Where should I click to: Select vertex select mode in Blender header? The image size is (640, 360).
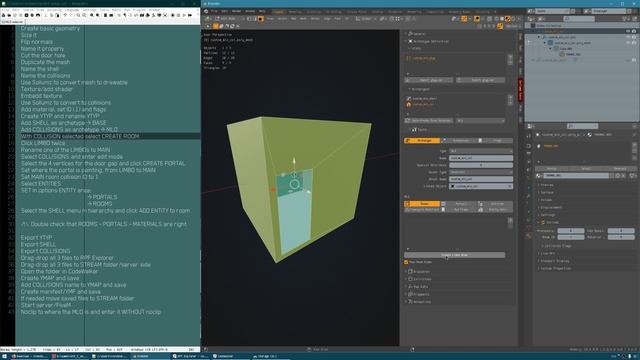point(249,19)
